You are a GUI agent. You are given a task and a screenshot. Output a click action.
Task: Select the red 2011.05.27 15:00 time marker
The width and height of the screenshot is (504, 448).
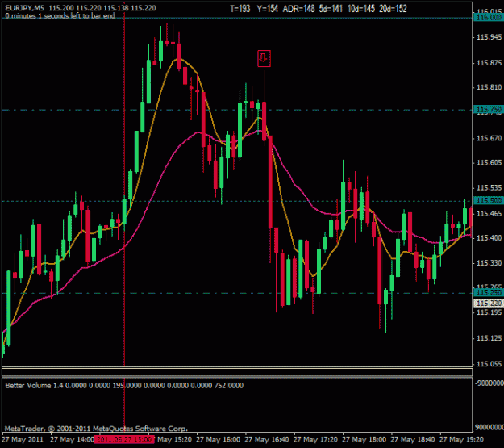(x=124, y=439)
